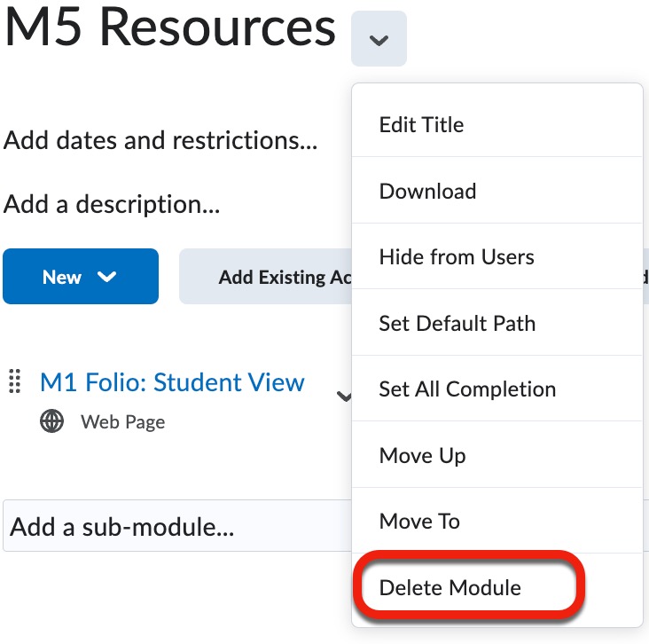
Task: Select Download in the context menu
Action: [427, 191]
